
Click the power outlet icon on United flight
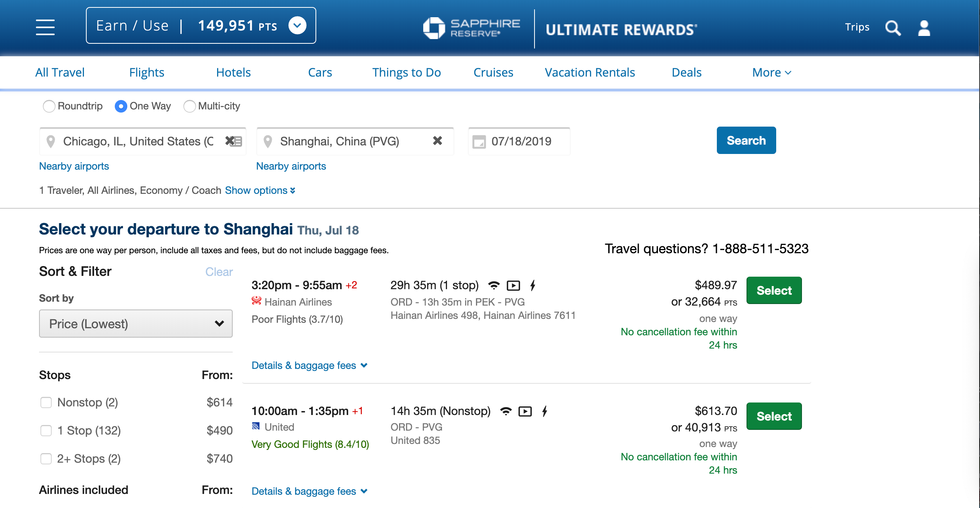pos(545,411)
